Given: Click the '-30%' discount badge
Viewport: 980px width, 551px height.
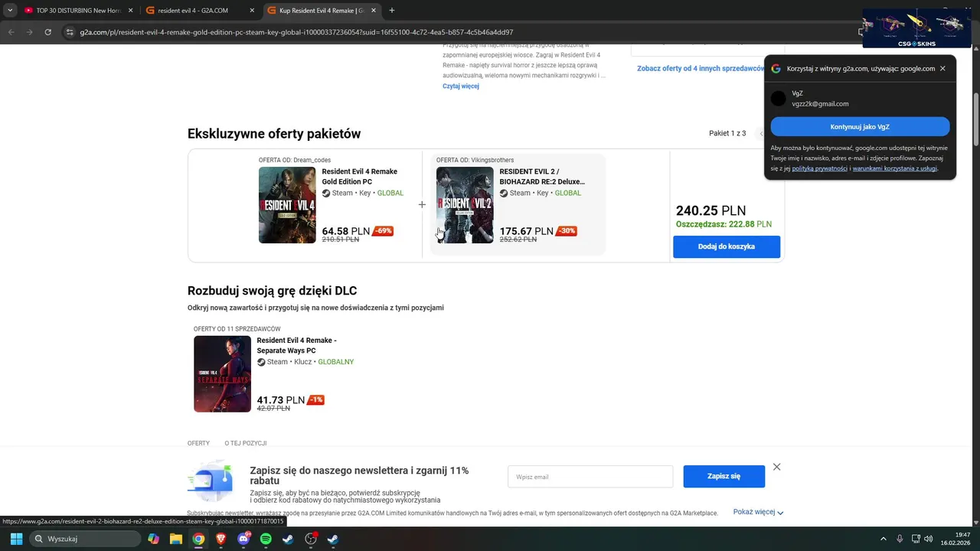Looking at the screenshot, I should [x=566, y=231].
